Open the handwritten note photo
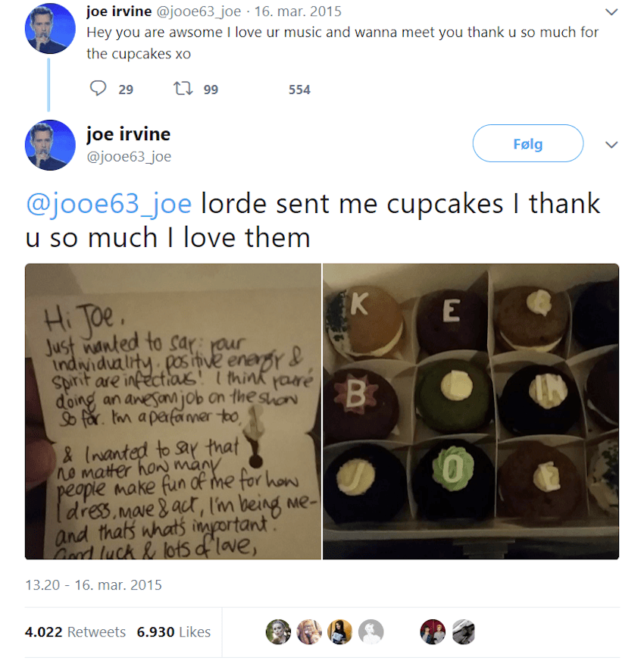The image size is (644, 664). [173, 411]
